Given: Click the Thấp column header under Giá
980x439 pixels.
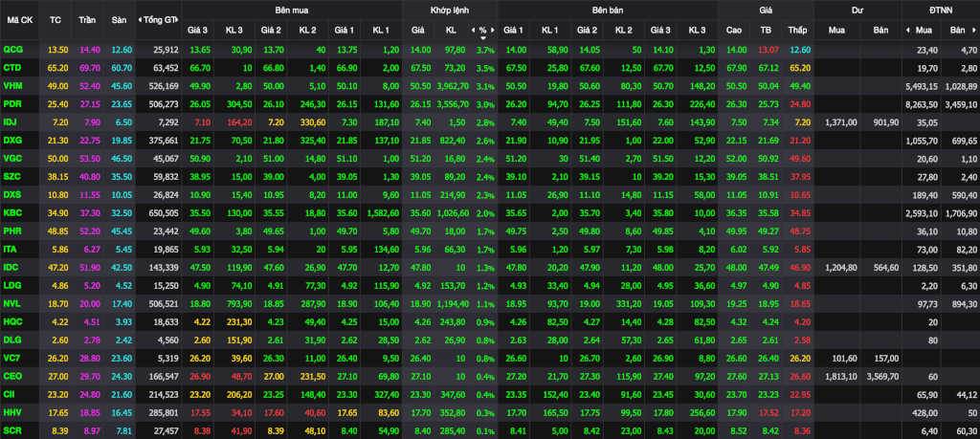Looking at the screenshot, I should coord(797,30).
